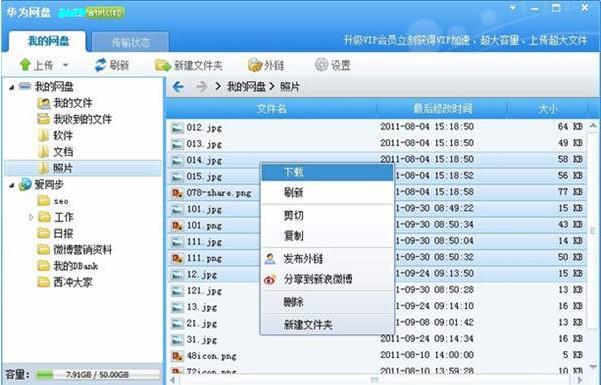Screen dimensions: 601x385
Task: Switch to the 传输状态 tab
Action: pyautogui.click(x=130, y=42)
